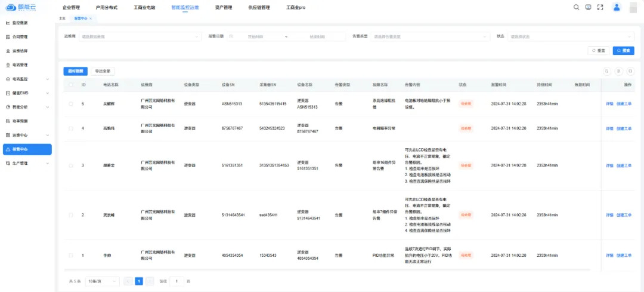This screenshot has height=292, width=644.
Task: Close the 报警中心 tab with its x
Action: [91, 19]
